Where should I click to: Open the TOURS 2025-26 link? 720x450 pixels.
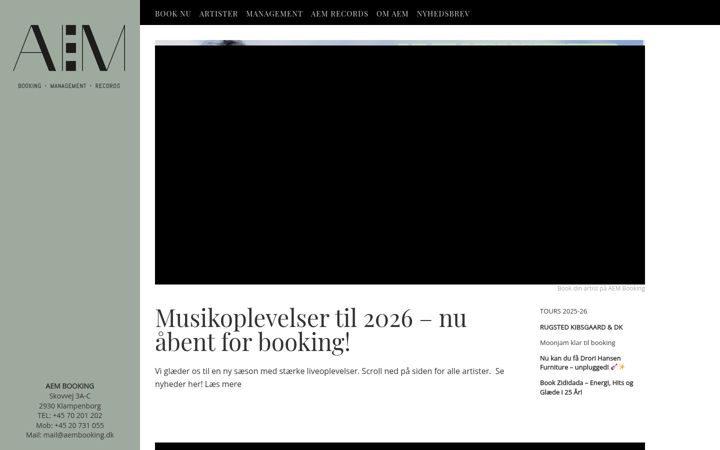coord(563,311)
